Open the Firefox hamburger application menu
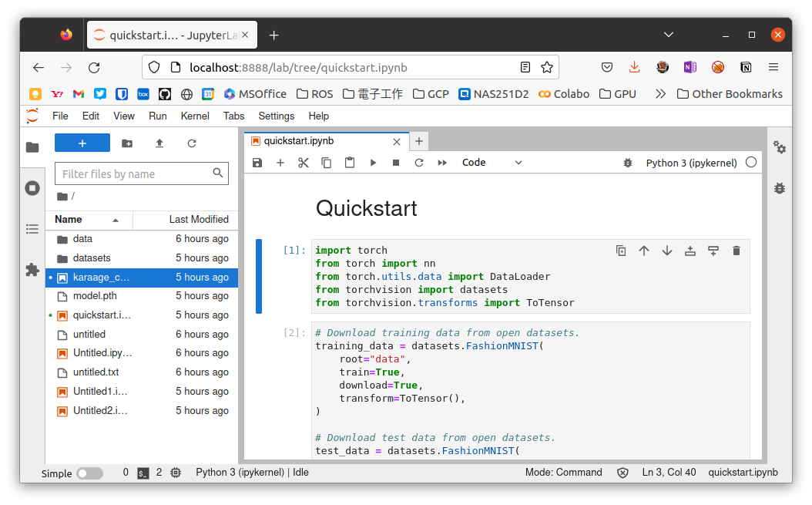This screenshot has height=505, width=812. [773, 67]
